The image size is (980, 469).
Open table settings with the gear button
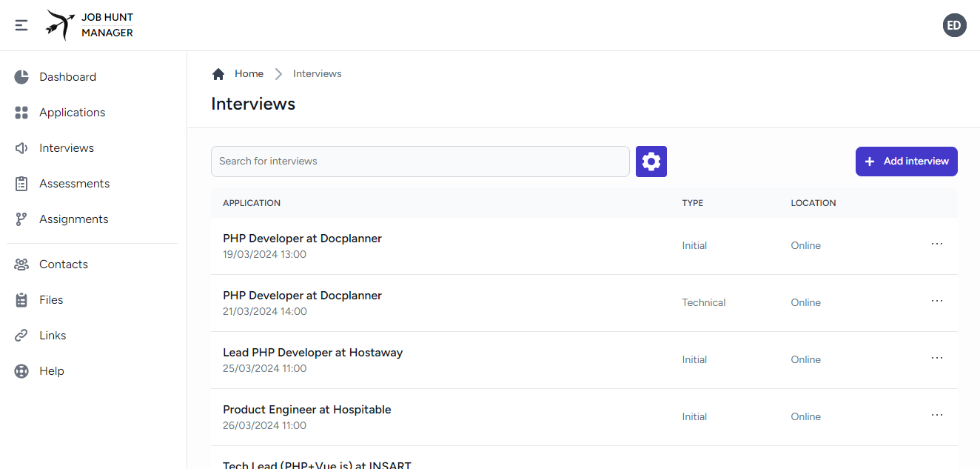pyautogui.click(x=651, y=162)
